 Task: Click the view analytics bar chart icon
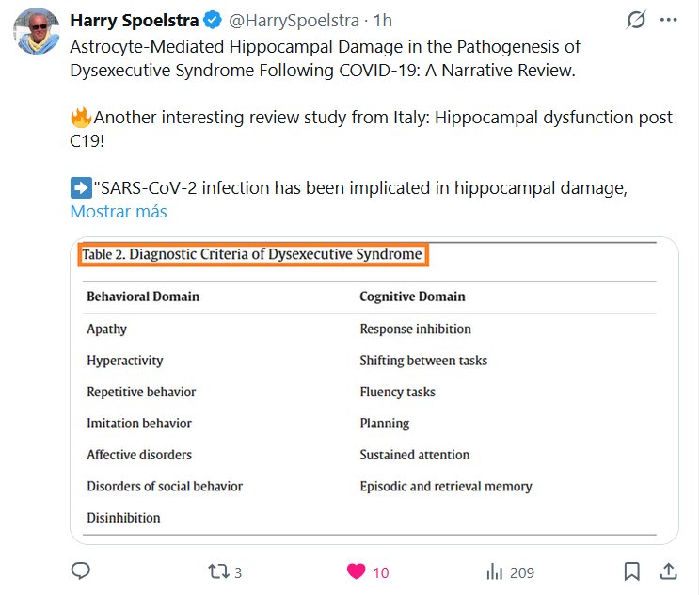tap(494, 571)
